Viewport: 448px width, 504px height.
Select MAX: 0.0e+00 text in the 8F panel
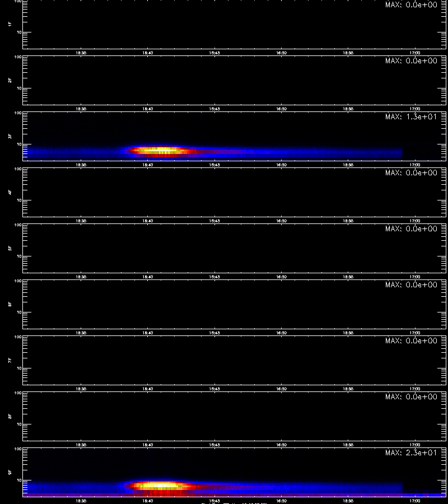(x=411, y=396)
